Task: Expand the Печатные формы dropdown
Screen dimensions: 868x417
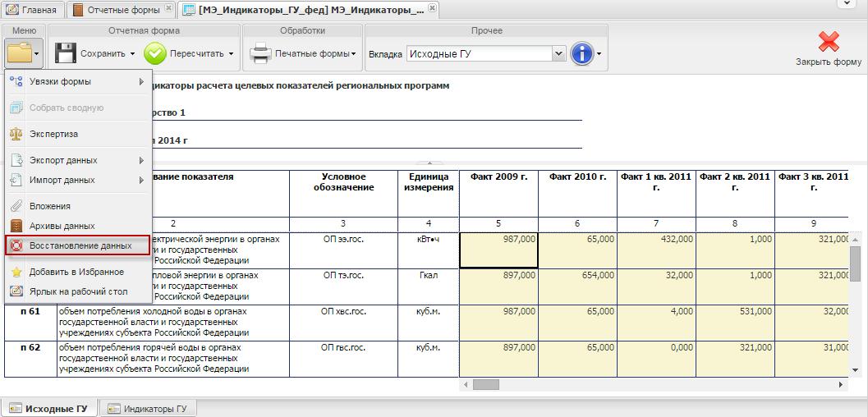Action: point(353,54)
